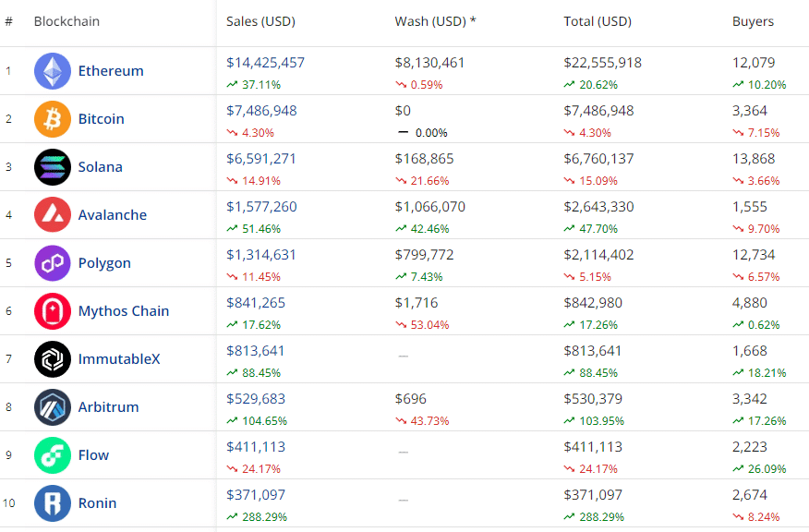
Task: Open the Avalanche blockchain link
Action: [113, 214]
